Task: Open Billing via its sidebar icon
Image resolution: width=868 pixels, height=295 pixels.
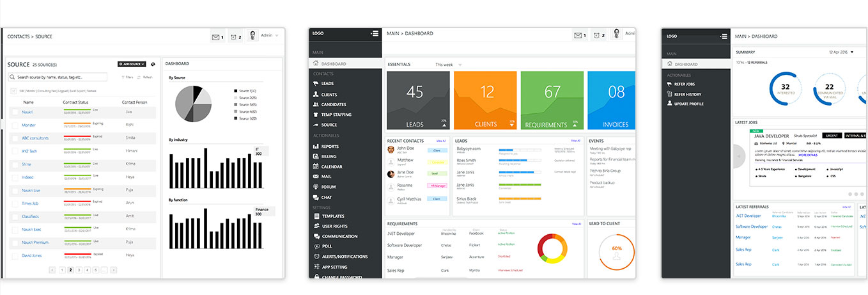Action: pyautogui.click(x=316, y=156)
